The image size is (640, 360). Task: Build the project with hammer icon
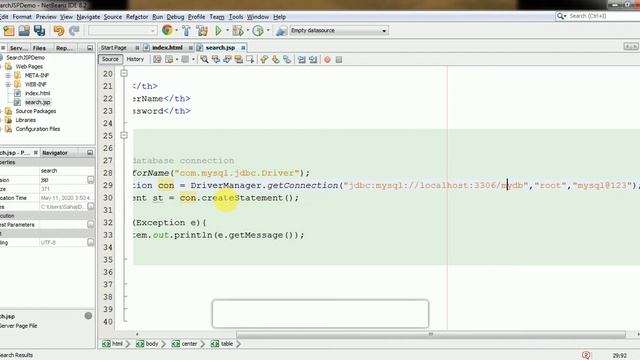point(186,31)
